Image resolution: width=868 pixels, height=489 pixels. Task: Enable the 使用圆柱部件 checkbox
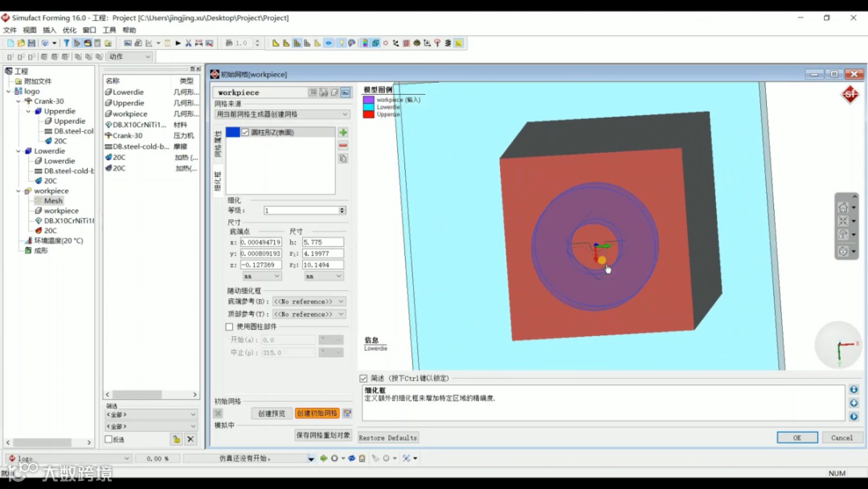(229, 327)
